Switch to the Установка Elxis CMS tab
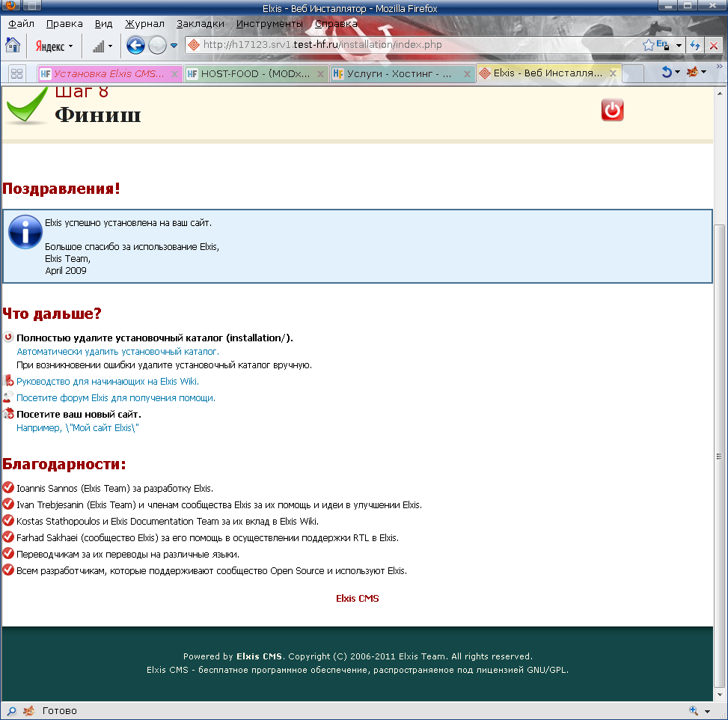728x720 pixels. point(108,73)
